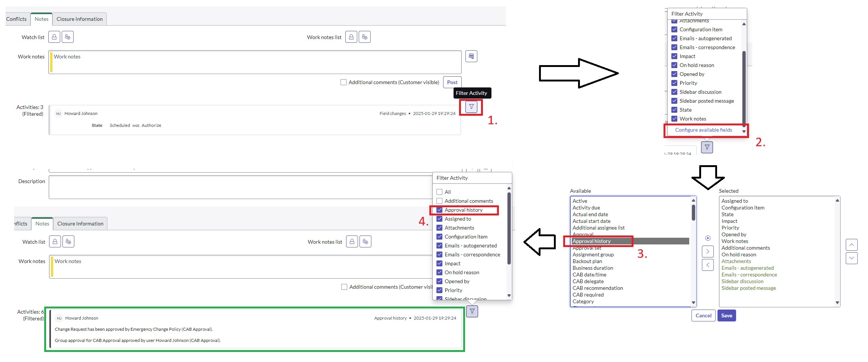Remove a selected field using the left arrow
Screen dimensions: 868x362
tap(708, 265)
